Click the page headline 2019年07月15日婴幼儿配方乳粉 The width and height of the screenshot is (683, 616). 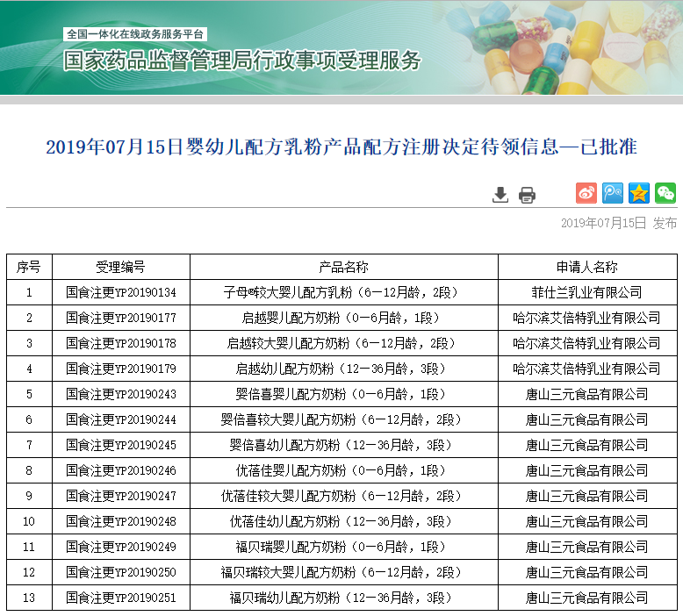[x=341, y=147]
